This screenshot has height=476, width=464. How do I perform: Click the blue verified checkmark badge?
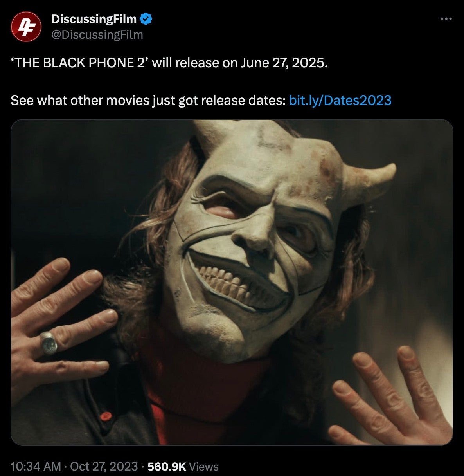click(x=146, y=18)
